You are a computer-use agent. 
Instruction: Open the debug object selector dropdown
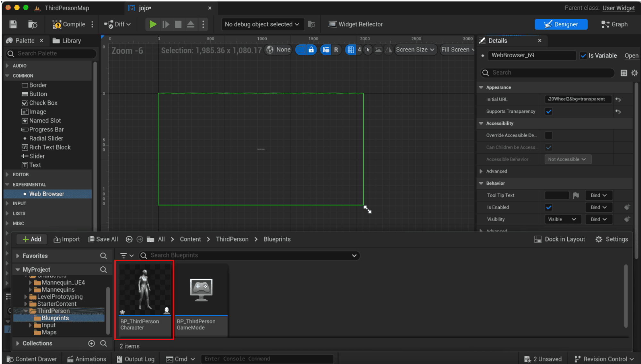tap(262, 24)
